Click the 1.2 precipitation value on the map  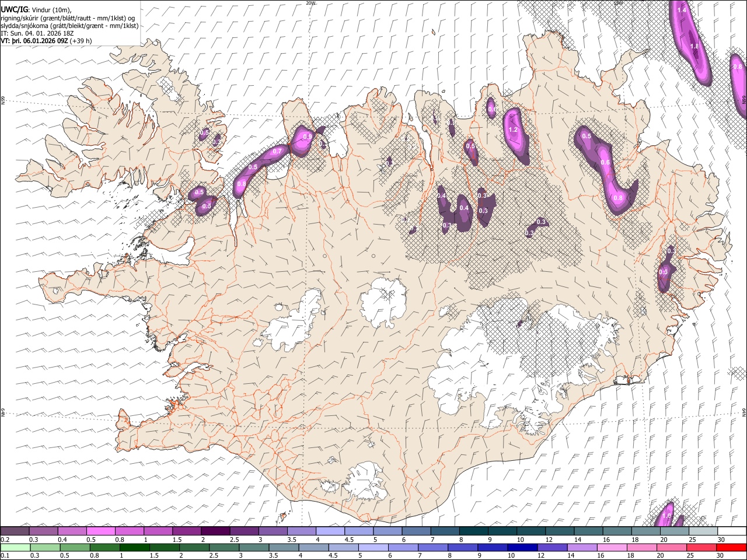click(x=514, y=129)
